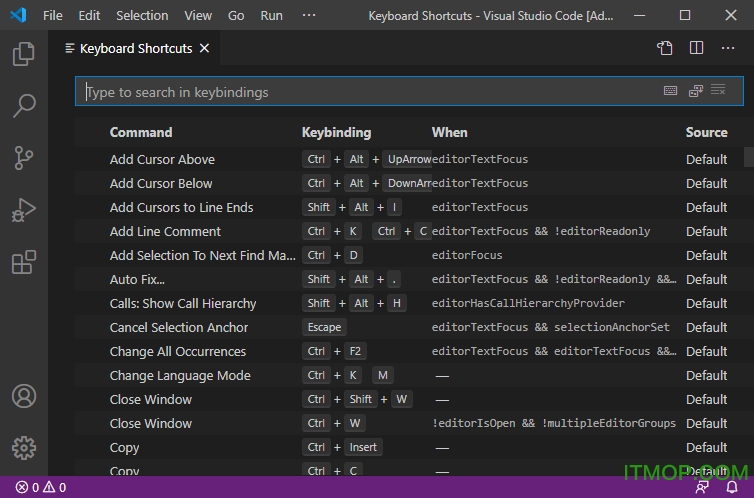This screenshot has width=754, height=498.
Task: Open Source Control view
Action: click(24, 158)
